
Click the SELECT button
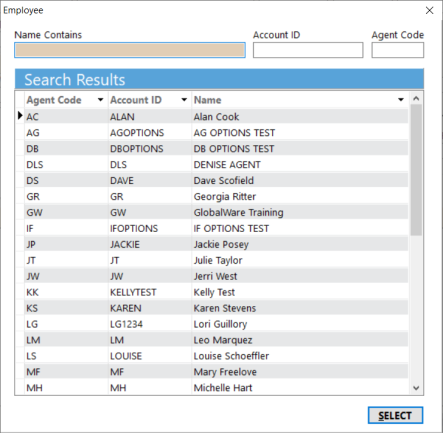(395, 415)
